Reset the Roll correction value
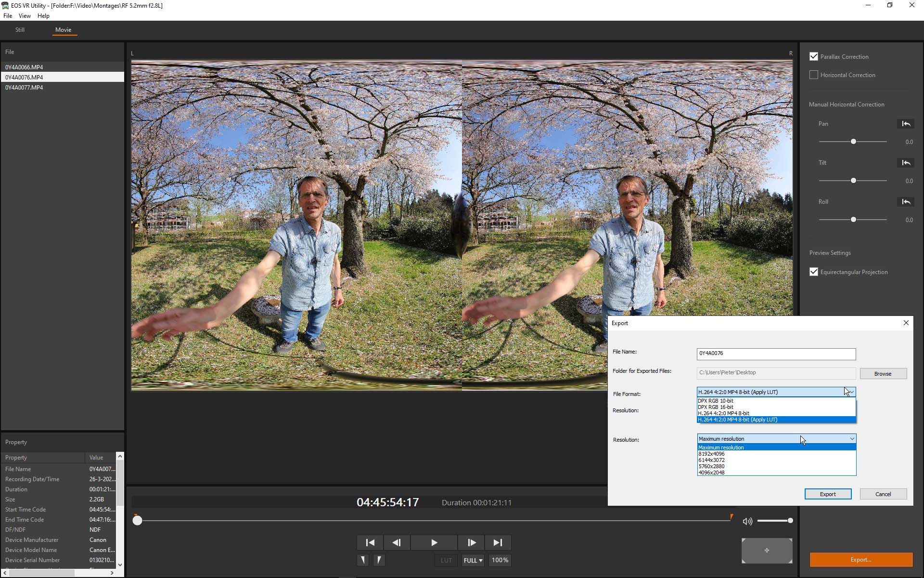This screenshot has height=578, width=924. pyautogui.click(x=905, y=202)
